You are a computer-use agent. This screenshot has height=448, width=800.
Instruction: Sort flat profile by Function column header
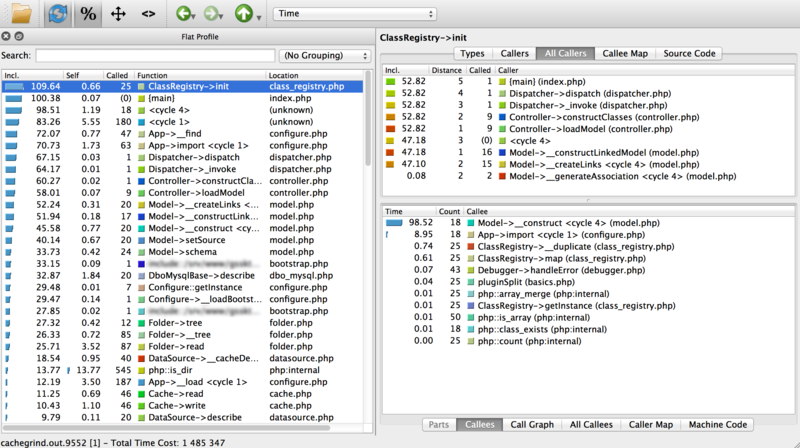[200, 75]
